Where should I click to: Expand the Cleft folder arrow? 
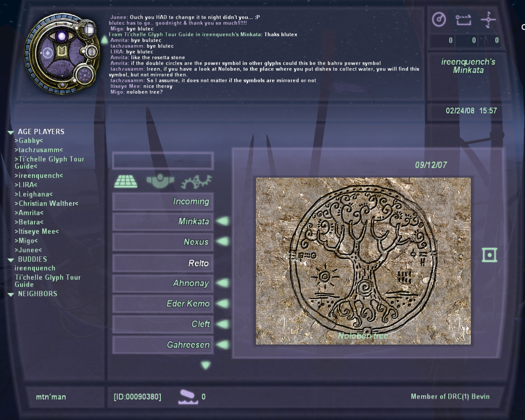[223, 324]
